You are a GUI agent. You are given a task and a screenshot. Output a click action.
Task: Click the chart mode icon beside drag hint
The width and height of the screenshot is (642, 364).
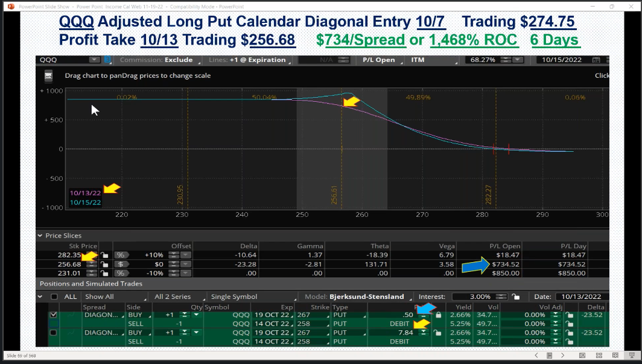click(48, 76)
